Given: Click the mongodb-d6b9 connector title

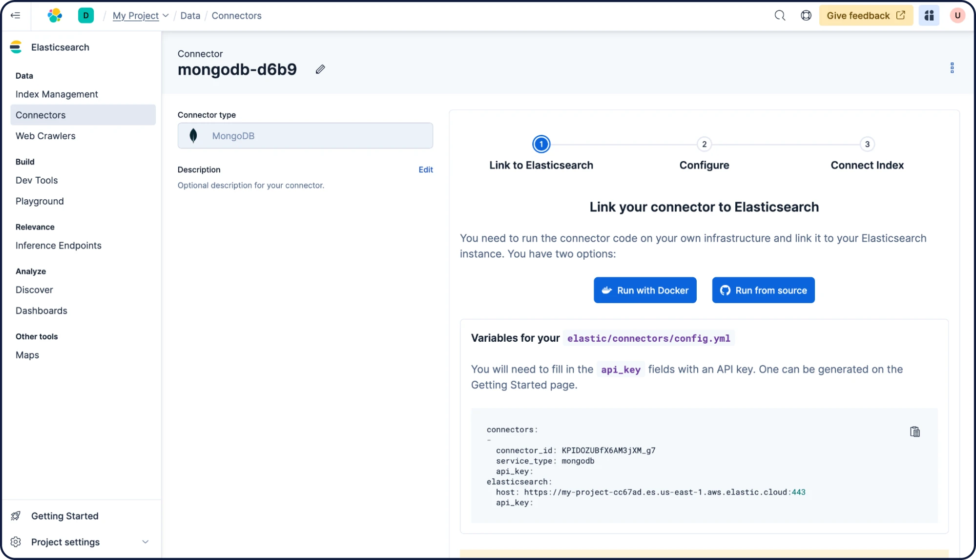Looking at the screenshot, I should pos(237,69).
